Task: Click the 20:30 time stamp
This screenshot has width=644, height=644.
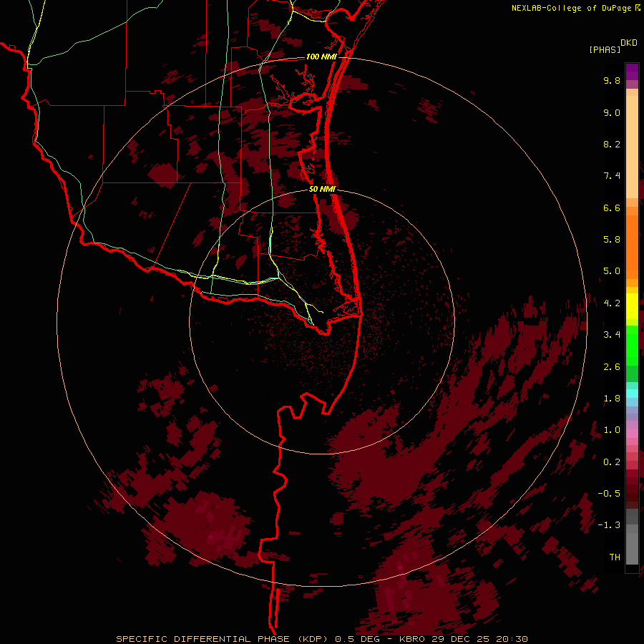Action: coord(512,639)
